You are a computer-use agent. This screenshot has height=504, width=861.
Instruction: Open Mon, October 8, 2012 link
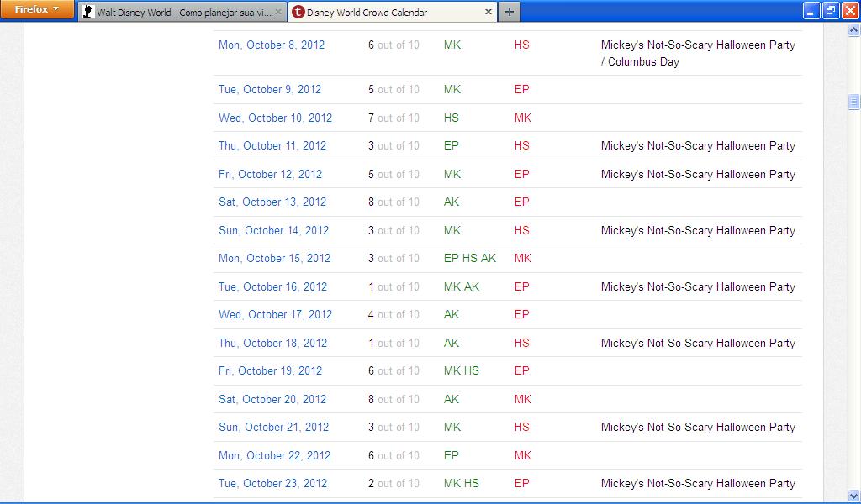[271, 45]
